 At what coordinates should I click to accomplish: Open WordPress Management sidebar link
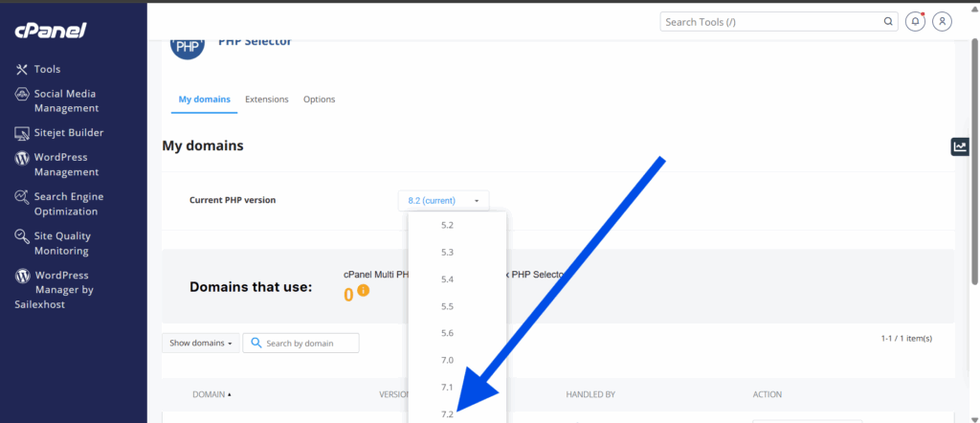pos(66,165)
